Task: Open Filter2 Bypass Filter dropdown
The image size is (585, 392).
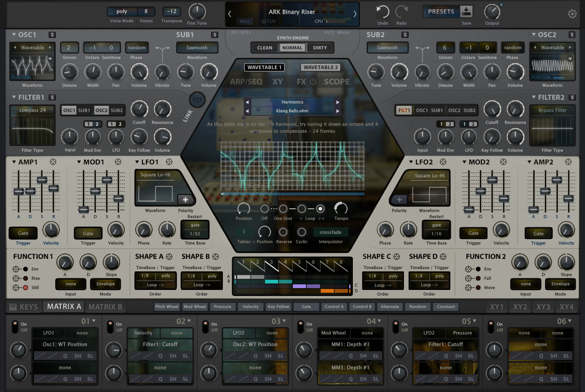Action: point(552,110)
